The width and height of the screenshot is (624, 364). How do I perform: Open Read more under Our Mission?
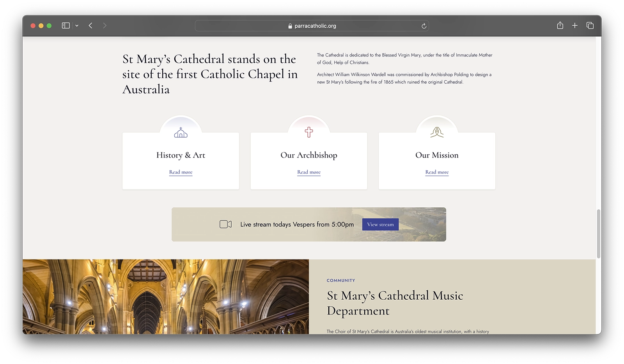click(x=437, y=172)
